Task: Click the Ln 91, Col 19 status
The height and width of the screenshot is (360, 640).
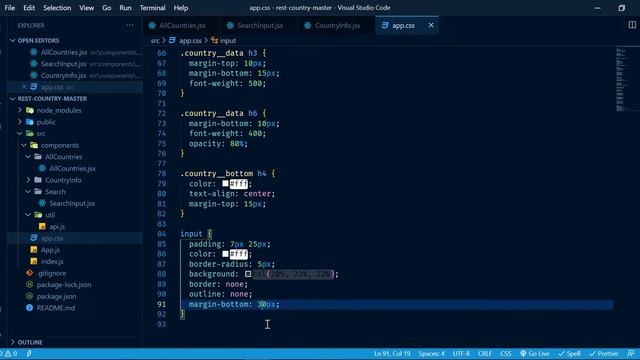Action: coord(392,354)
